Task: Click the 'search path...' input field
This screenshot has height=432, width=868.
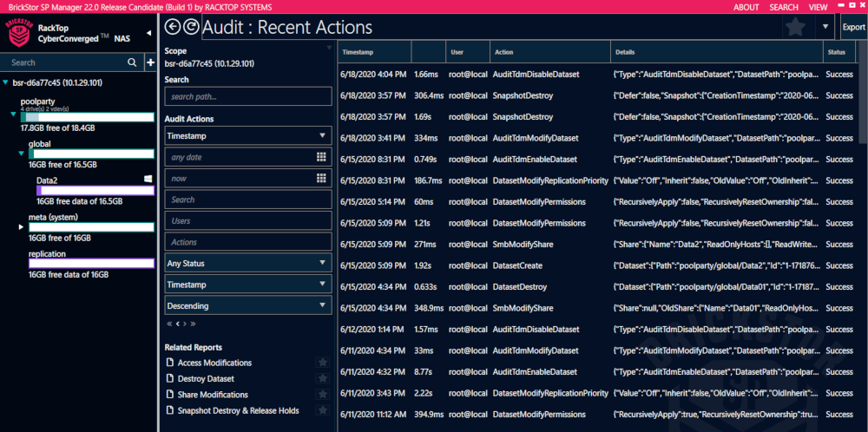Action: click(x=248, y=96)
